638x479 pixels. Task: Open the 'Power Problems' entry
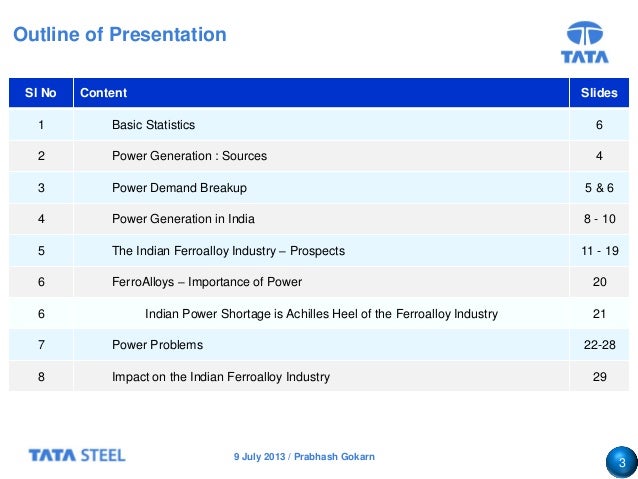click(x=157, y=345)
